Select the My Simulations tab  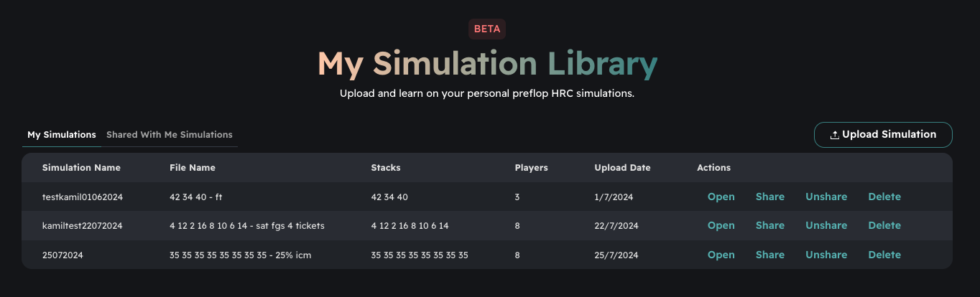[x=62, y=135]
